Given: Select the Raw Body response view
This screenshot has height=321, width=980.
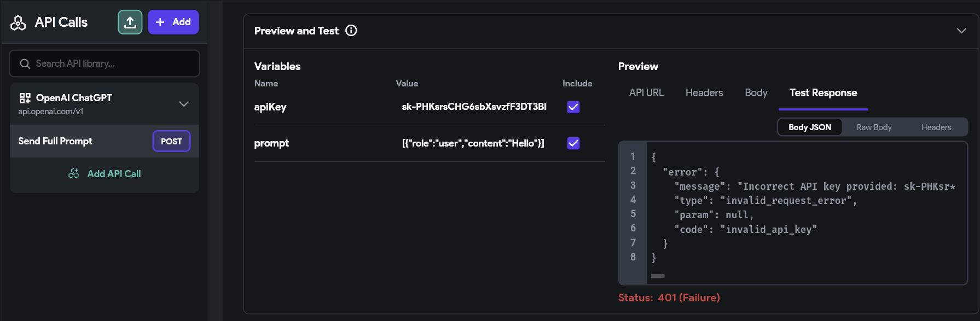Looking at the screenshot, I should (874, 127).
